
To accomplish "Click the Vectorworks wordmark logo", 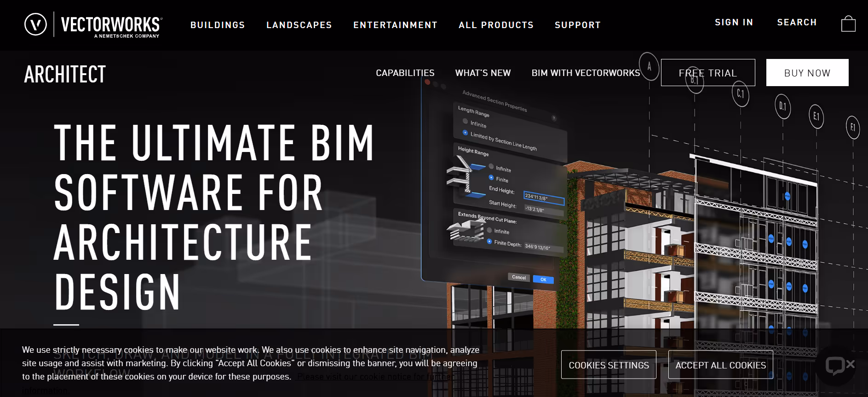I will coord(111,26).
